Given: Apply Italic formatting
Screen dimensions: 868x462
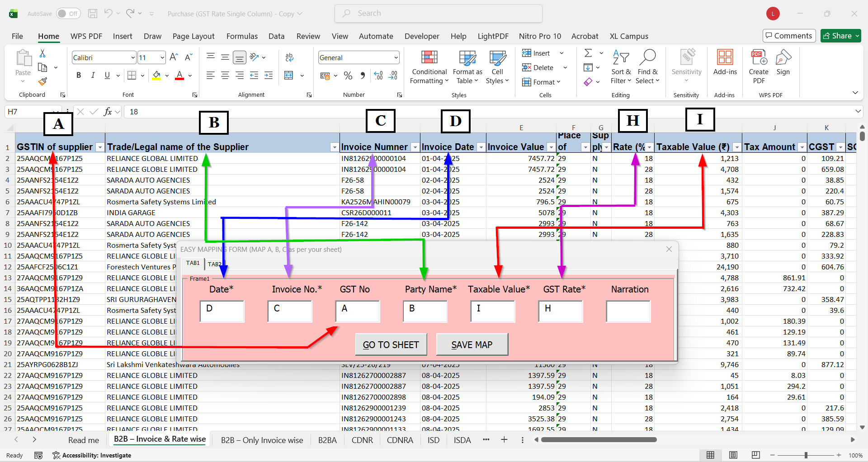Looking at the screenshot, I should (x=93, y=75).
